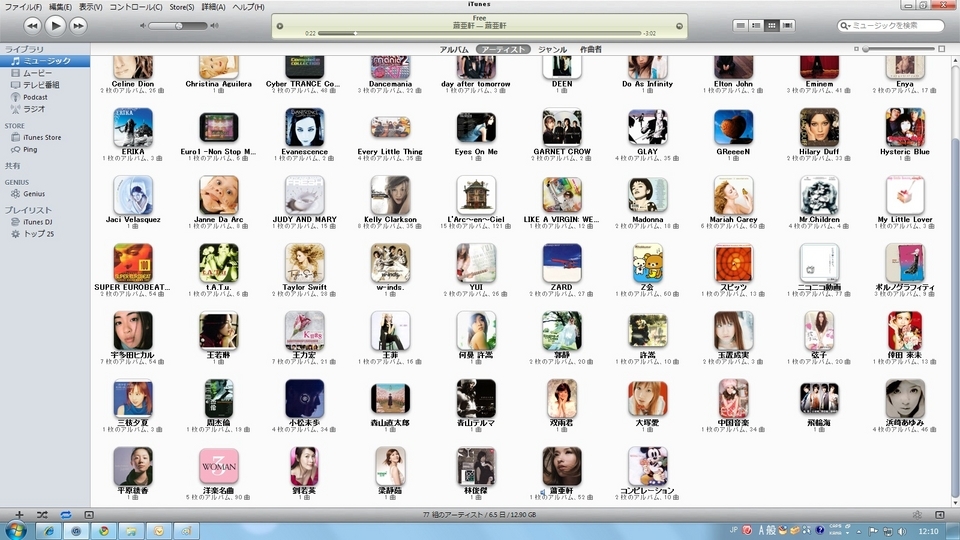Open the ヘルプ(H) menu
The height and width of the screenshot is (540, 960).
[248, 7]
